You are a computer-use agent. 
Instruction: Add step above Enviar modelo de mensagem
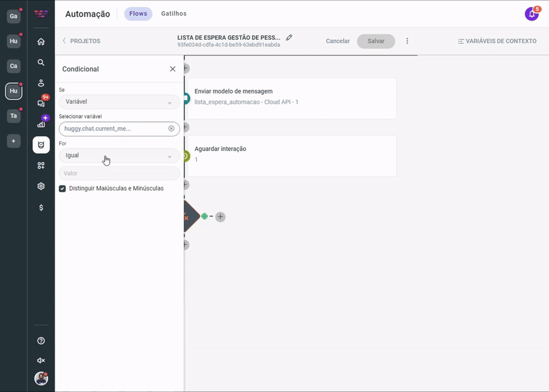click(x=186, y=68)
